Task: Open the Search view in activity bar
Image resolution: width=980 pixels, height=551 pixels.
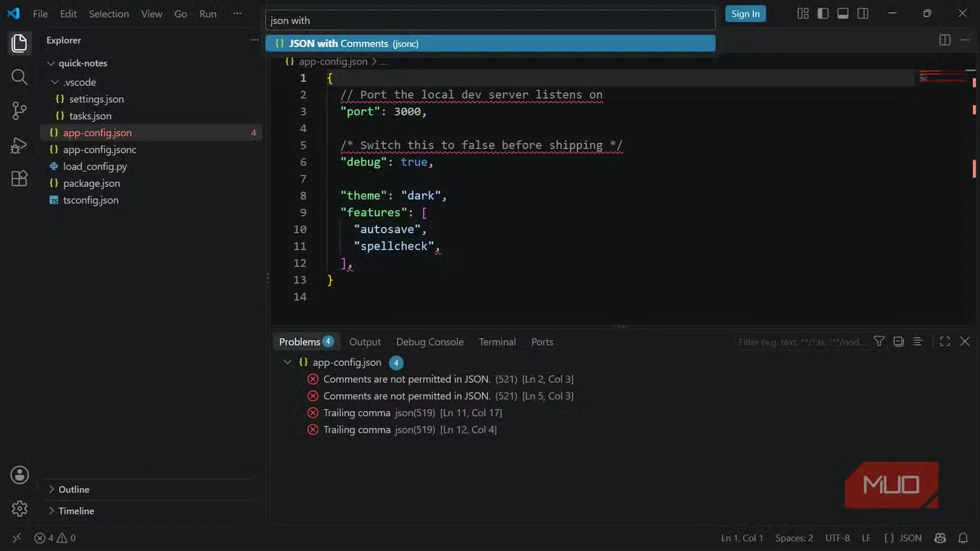Action: click(19, 77)
